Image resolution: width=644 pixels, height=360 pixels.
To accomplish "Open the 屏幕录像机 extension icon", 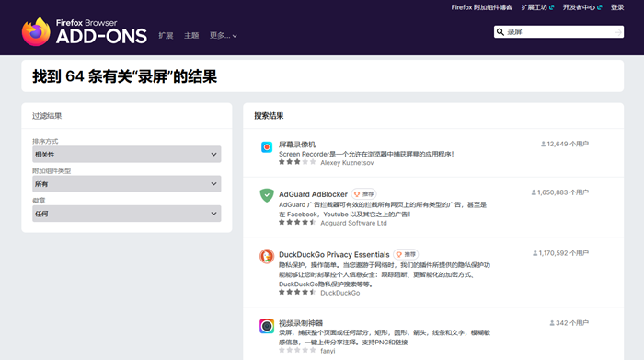I will point(267,147).
